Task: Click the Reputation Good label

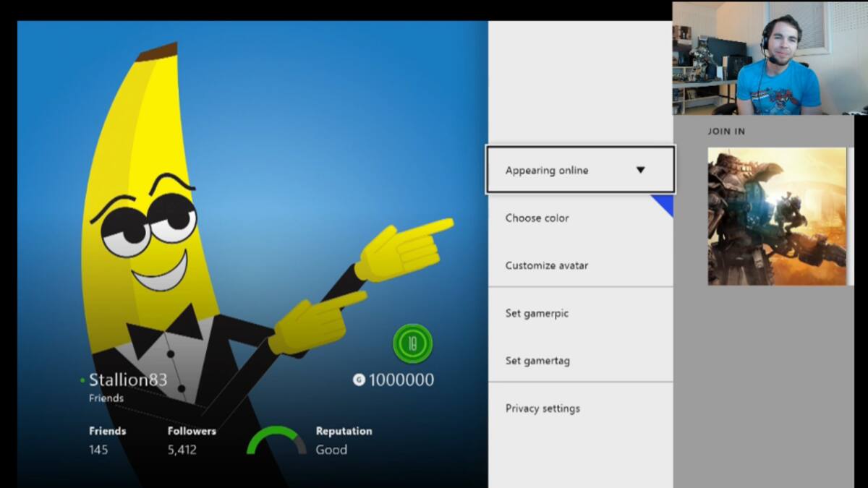Action: [x=344, y=440]
